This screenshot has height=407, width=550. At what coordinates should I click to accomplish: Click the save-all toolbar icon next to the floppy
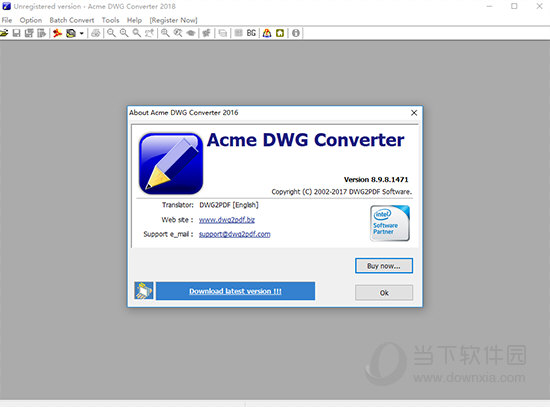point(29,33)
